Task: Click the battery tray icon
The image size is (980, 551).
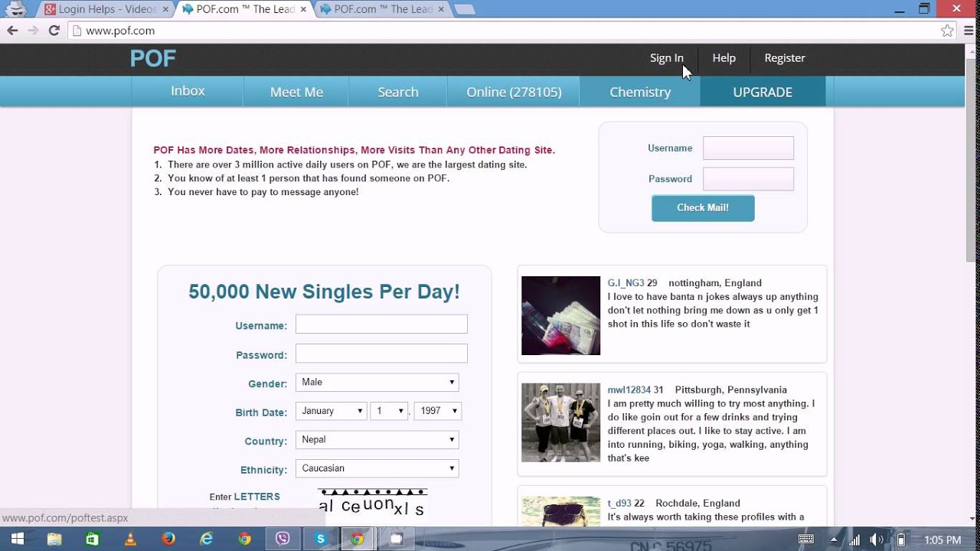Action: (902, 540)
